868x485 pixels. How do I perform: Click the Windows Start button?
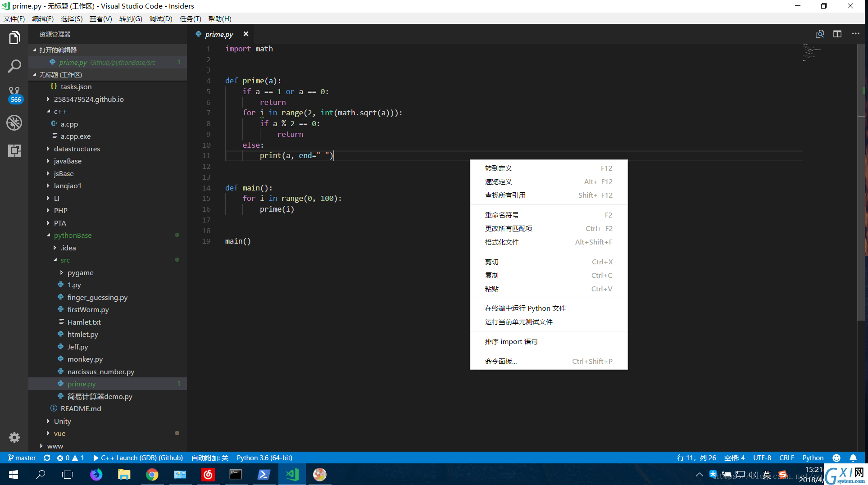(14, 474)
